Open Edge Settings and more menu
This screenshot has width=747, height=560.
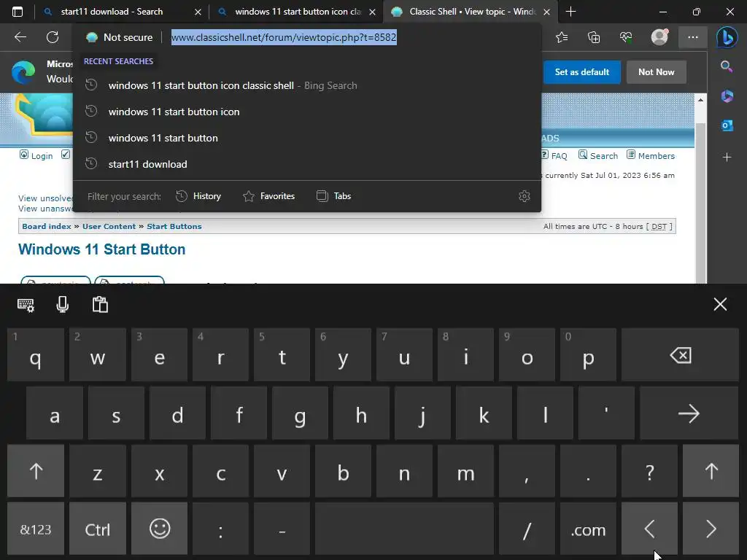point(693,37)
